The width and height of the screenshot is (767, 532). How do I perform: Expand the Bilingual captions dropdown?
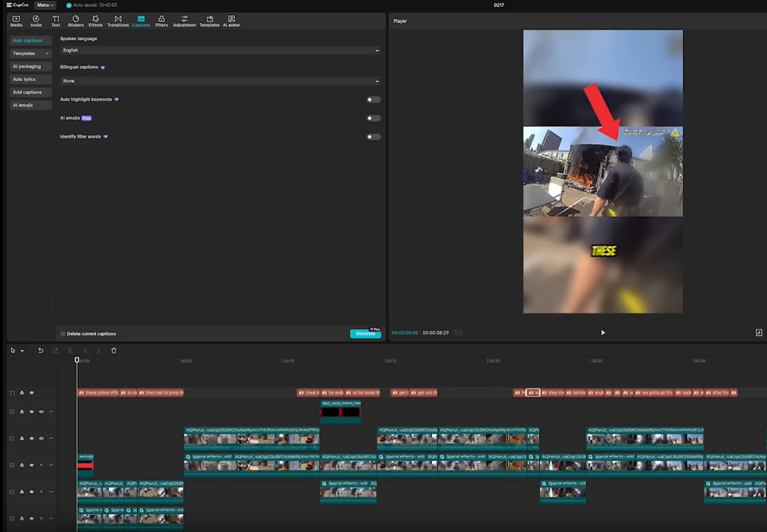(x=220, y=81)
